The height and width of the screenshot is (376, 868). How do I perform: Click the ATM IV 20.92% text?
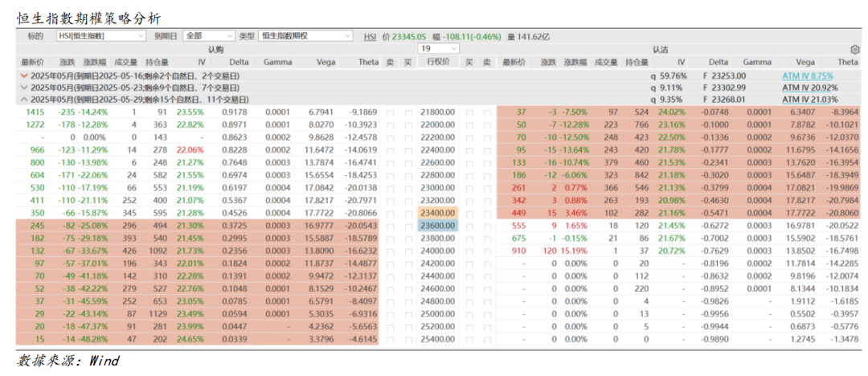coord(810,88)
